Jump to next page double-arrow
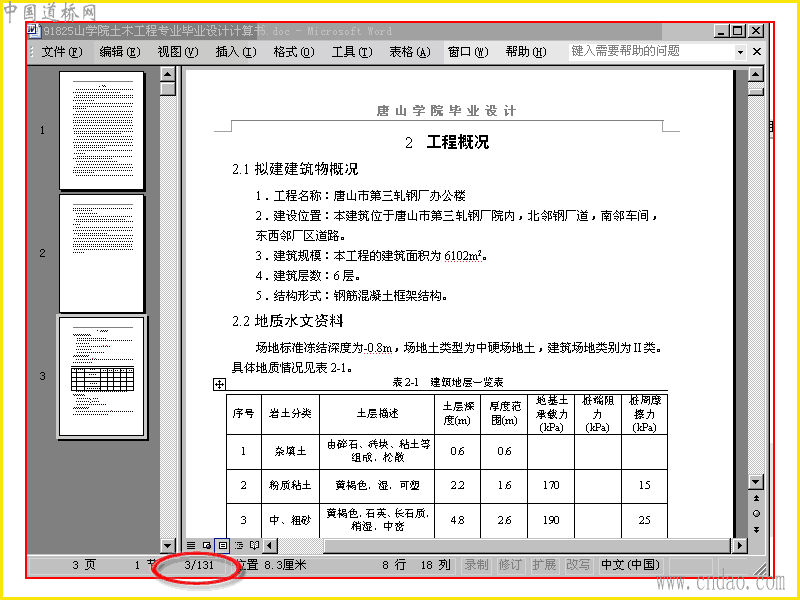This screenshot has width=800, height=600. click(x=756, y=530)
